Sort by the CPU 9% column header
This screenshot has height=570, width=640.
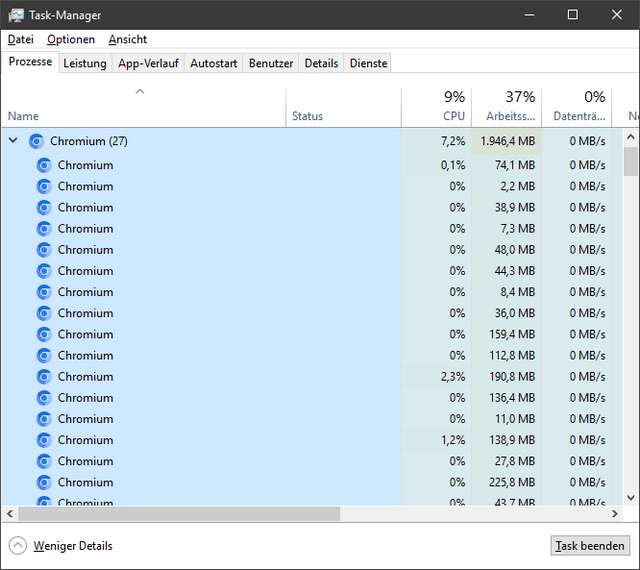(x=436, y=108)
